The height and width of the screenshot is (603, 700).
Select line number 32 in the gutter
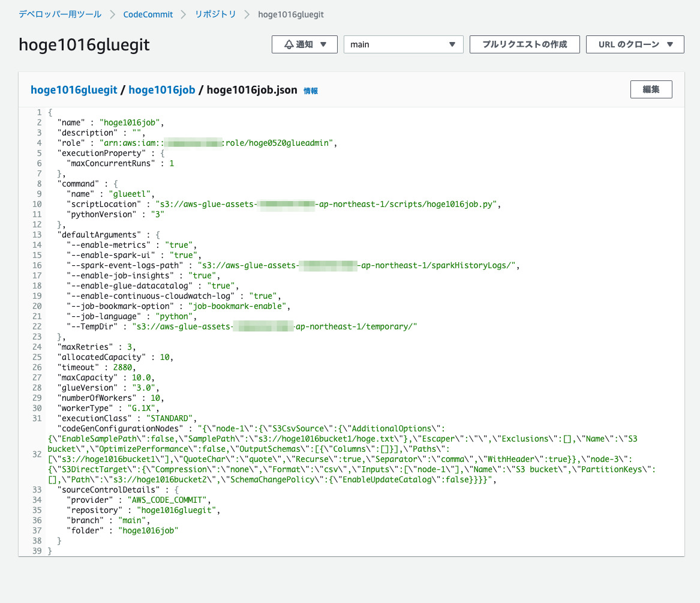(x=37, y=454)
